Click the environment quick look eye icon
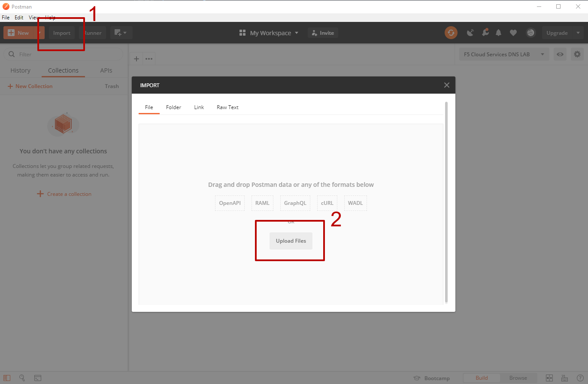The width and height of the screenshot is (588, 384). point(560,55)
